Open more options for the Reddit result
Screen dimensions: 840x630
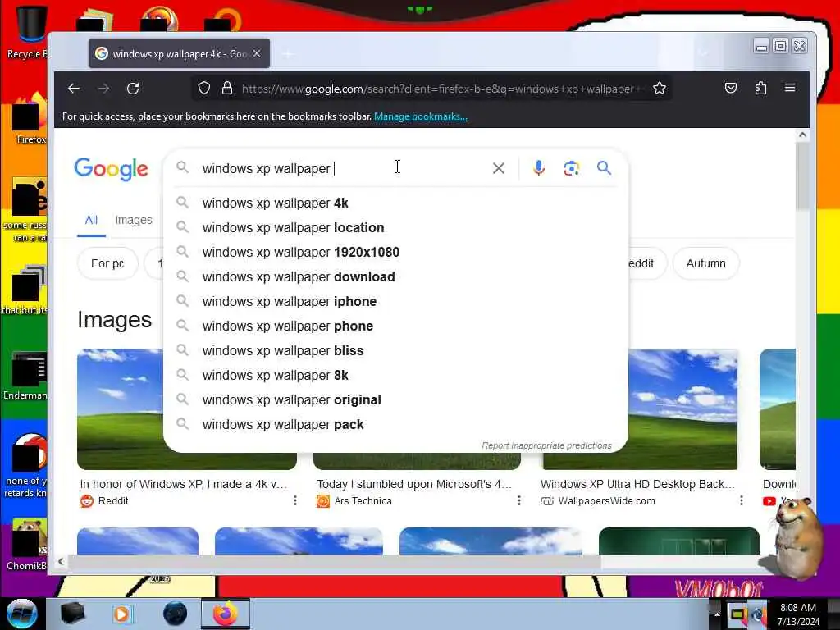(295, 501)
